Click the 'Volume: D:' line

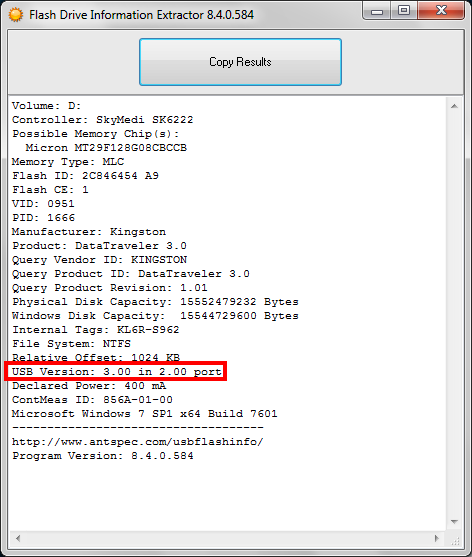tap(47, 106)
